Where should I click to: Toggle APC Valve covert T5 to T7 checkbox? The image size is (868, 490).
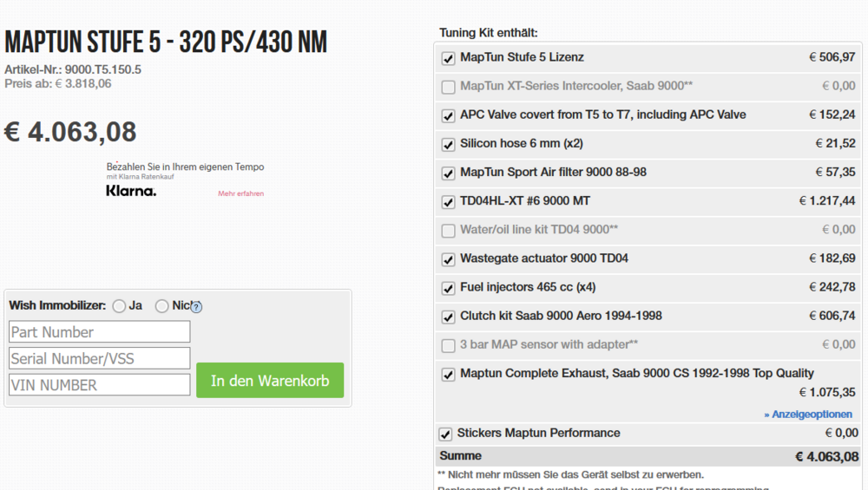coord(449,115)
